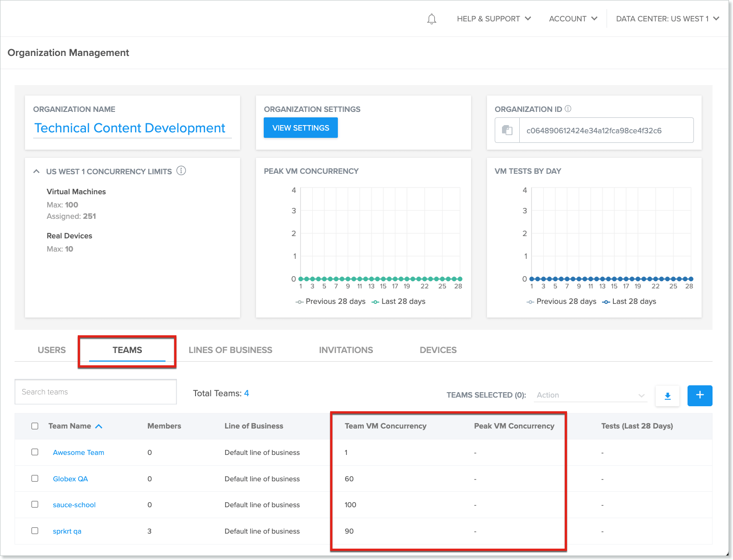Click the Search teams field
Viewport: 733px width, 560px height.
(95, 392)
